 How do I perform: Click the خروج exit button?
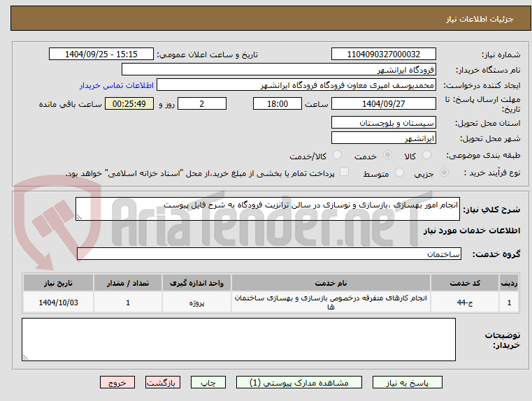coord(117,382)
